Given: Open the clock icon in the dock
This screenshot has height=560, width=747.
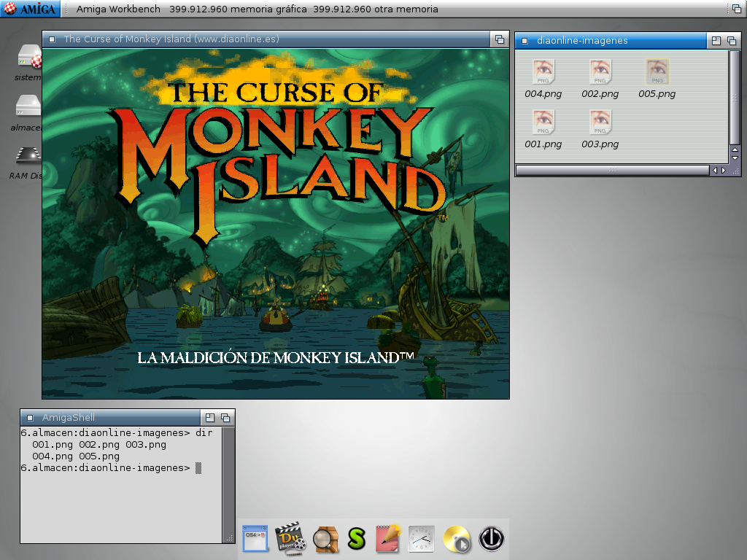Looking at the screenshot, I should (421, 539).
